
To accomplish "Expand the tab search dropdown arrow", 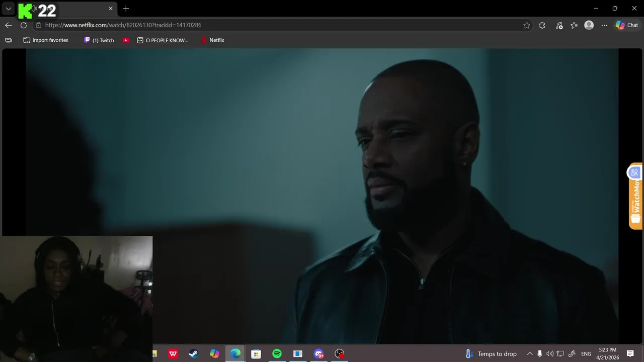I will pyautogui.click(x=8, y=9).
